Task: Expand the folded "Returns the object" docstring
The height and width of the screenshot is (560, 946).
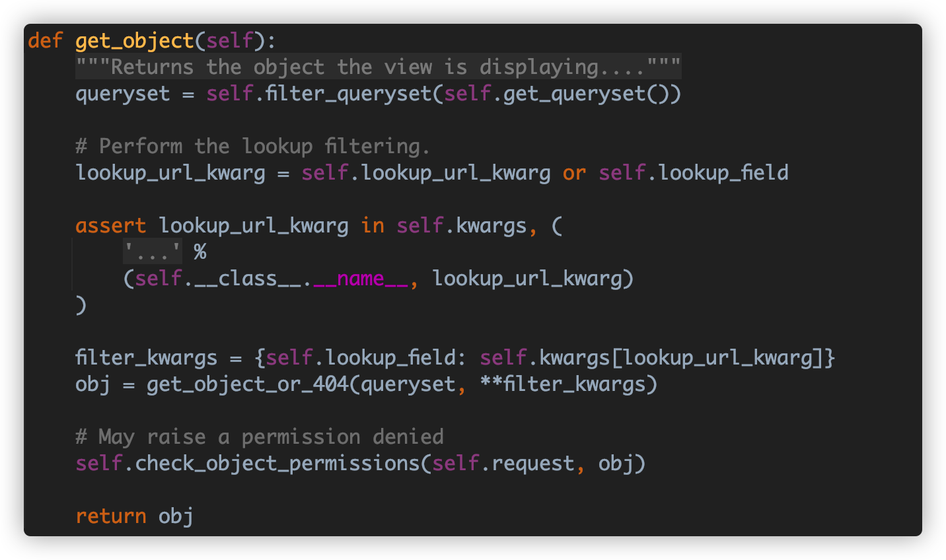Action: pos(378,67)
